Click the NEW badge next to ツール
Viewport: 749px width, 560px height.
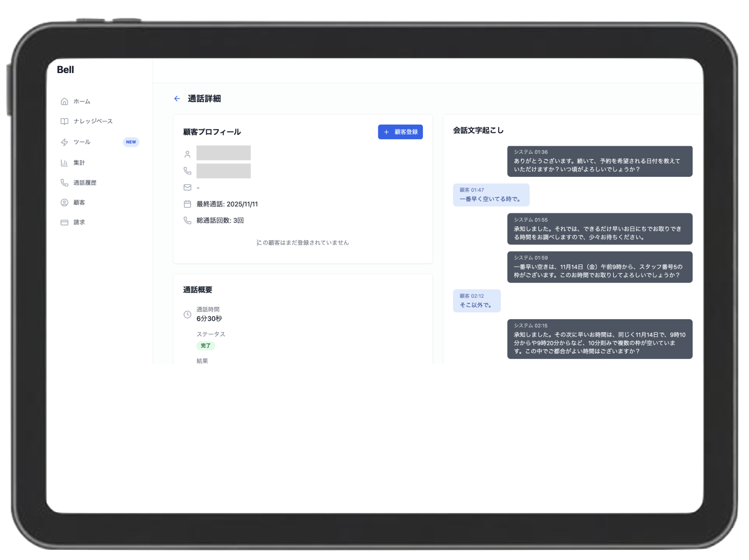click(x=131, y=142)
